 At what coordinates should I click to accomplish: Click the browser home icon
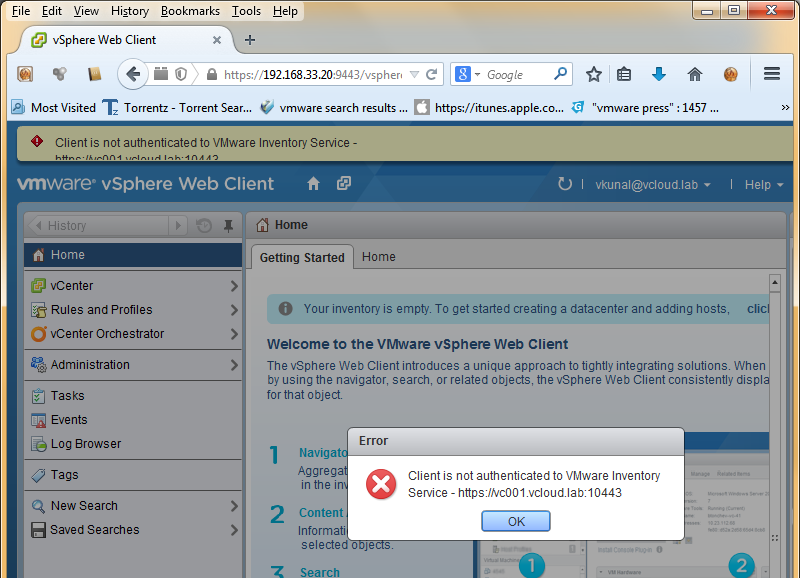(694, 74)
